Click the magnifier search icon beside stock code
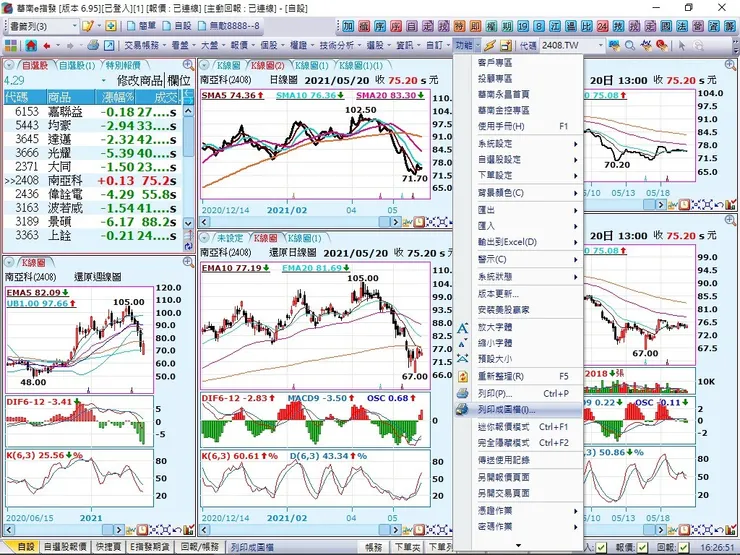Viewport: 740px width, 555px height. click(x=630, y=46)
